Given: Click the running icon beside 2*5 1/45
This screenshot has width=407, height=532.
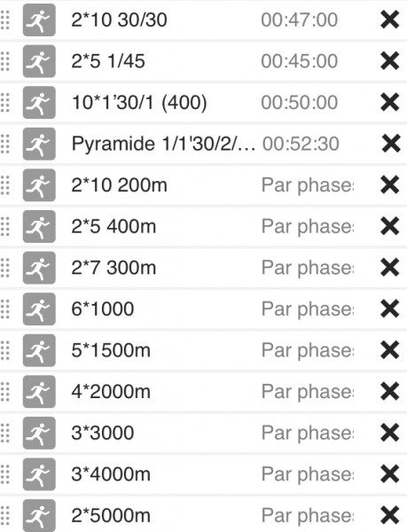Looking at the screenshot, I should click(39, 61).
